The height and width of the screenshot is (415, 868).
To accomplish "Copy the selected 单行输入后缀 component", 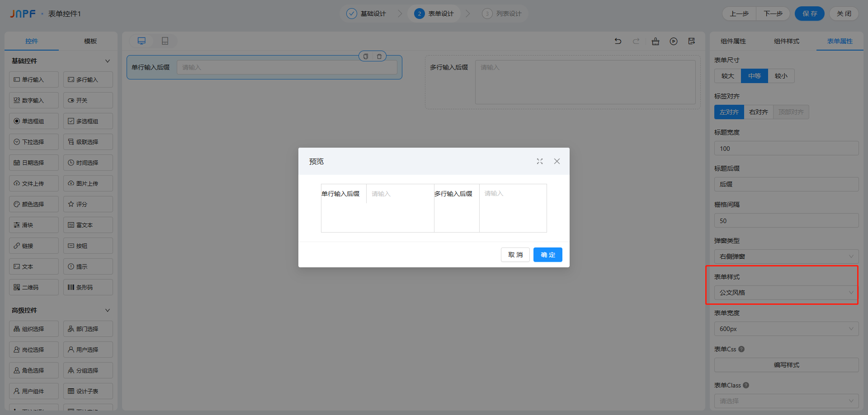I will [x=366, y=56].
